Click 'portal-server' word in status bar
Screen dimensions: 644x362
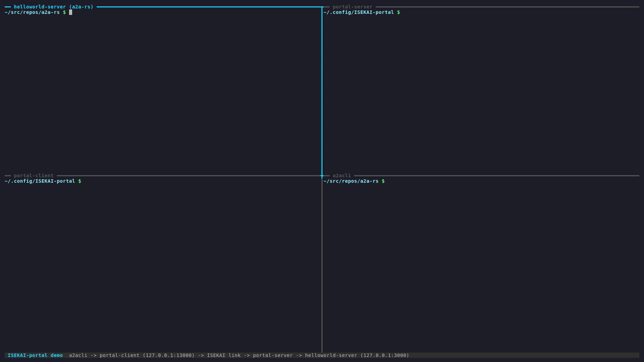click(x=273, y=355)
